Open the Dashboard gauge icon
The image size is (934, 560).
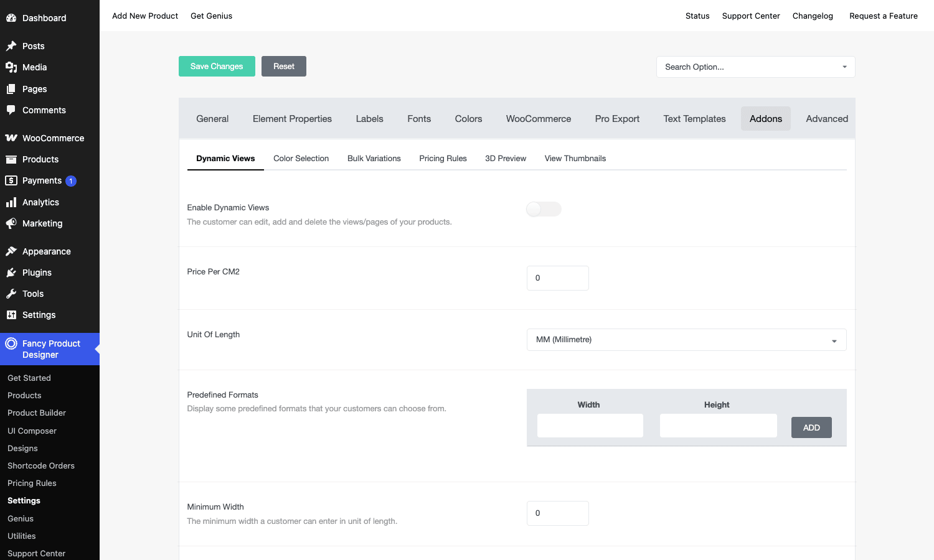pyautogui.click(x=11, y=18)
